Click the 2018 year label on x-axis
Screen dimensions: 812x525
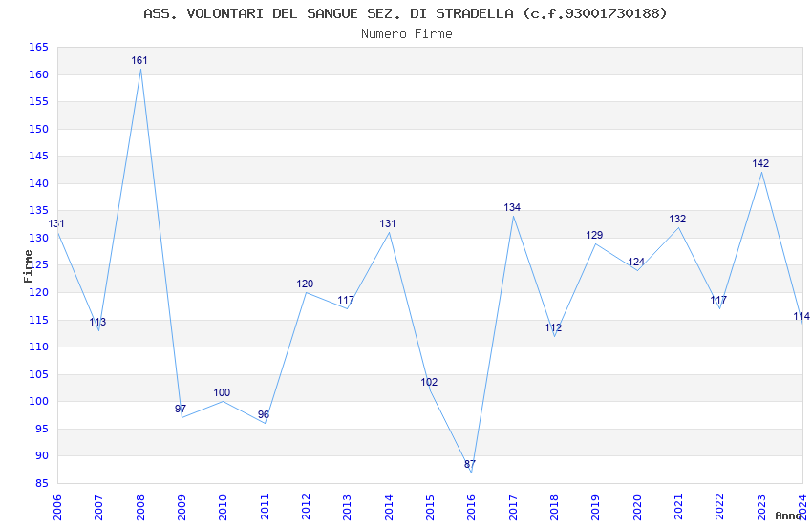click(x=554, y=508)
